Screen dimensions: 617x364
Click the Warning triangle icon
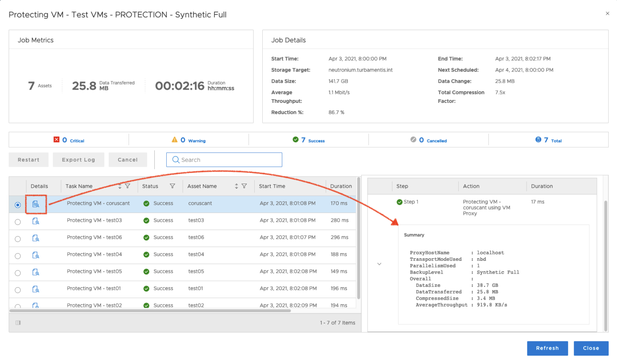pos(174,139)
